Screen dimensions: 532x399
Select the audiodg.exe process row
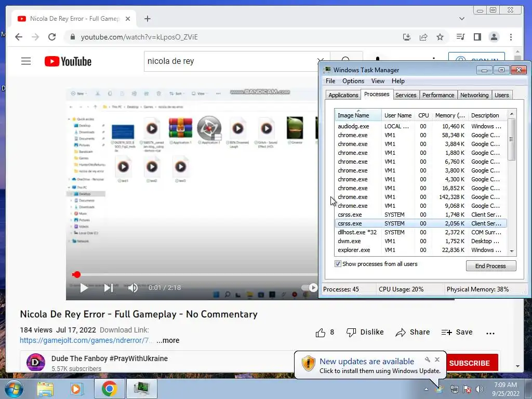click(421, 126)
